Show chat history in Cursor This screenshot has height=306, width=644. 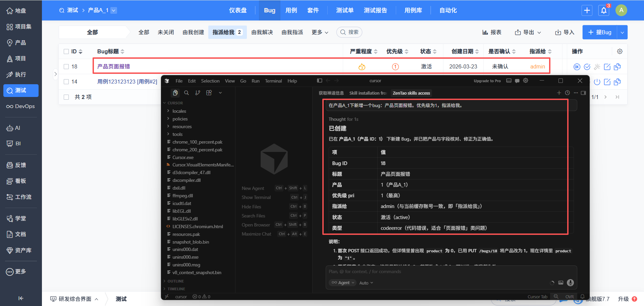568,93
